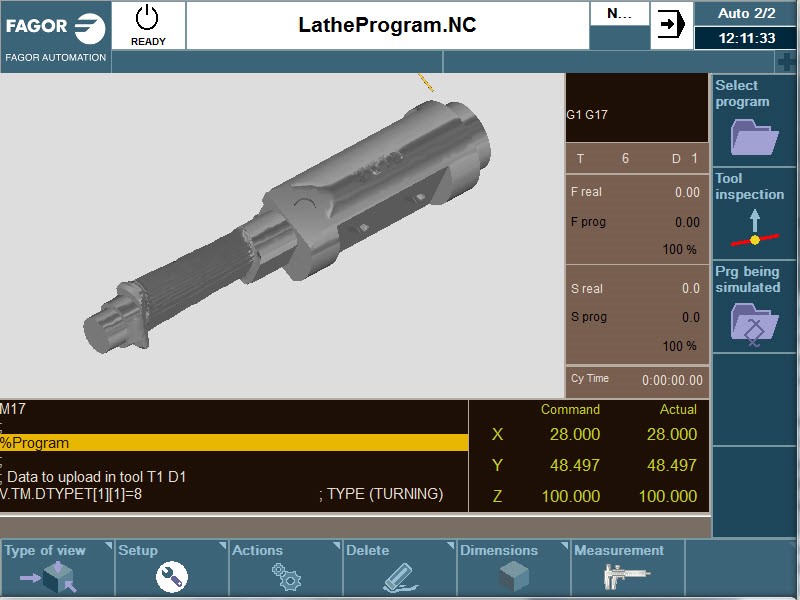Select the Setup menu label
Screen dimensions: 800x600
click(140, 550)
